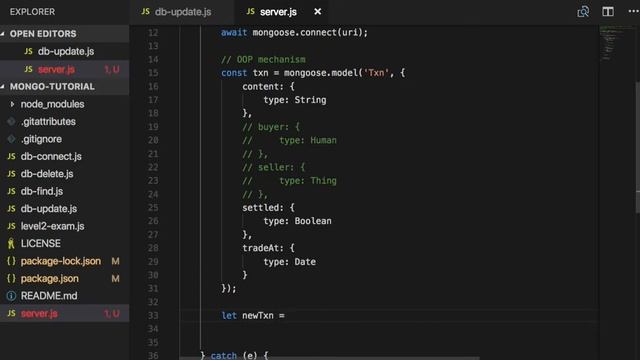Click the split editor icon
640x360 pixels.
608,11
